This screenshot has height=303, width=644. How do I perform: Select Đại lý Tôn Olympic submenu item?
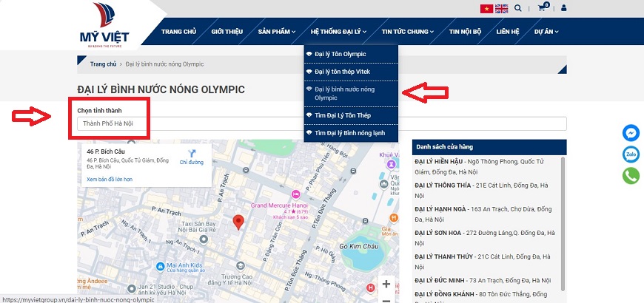351,54
